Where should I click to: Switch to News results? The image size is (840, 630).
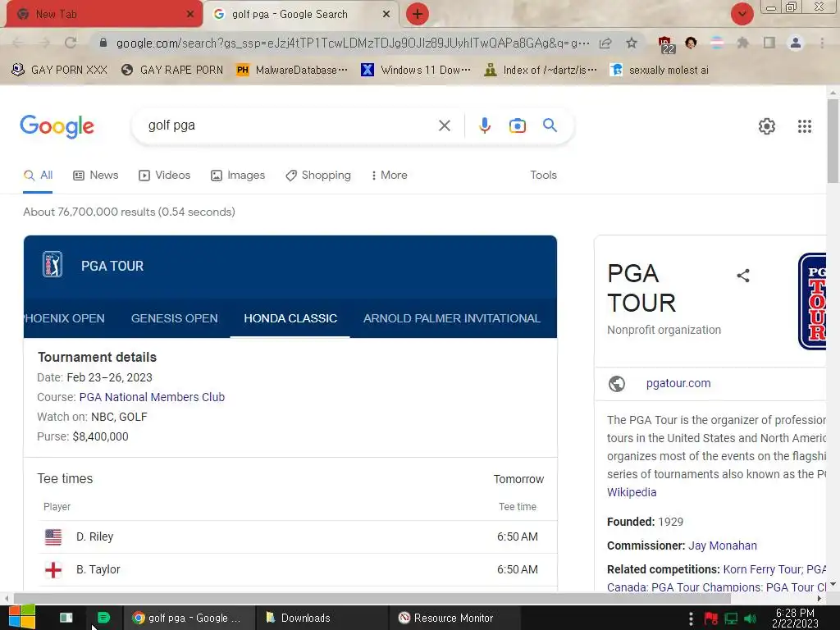tap(96, 176)
